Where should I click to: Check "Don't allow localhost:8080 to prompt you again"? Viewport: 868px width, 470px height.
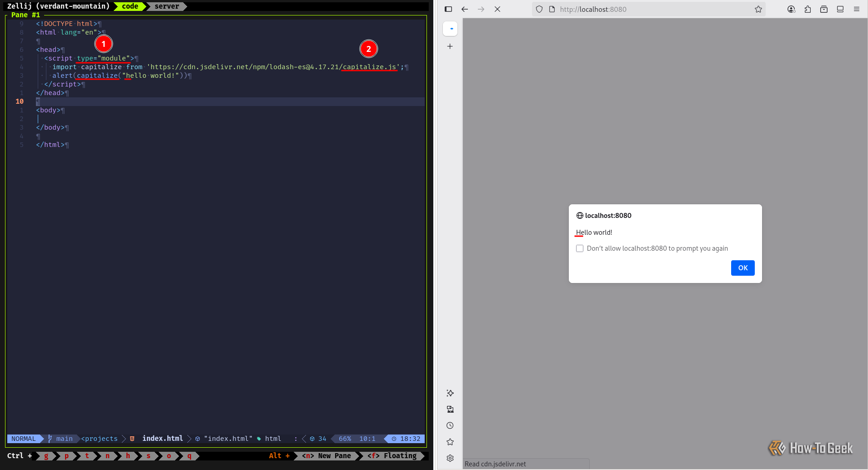click(580, 248)
